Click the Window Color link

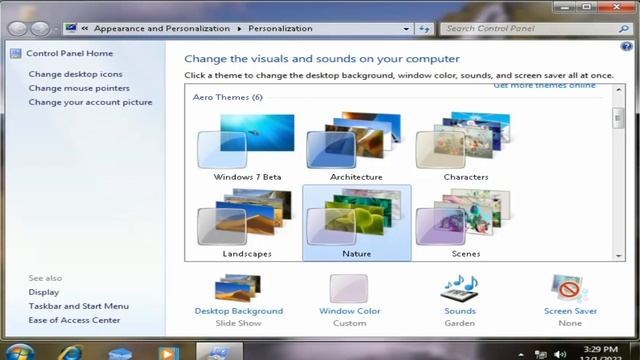[x=349, y=311]
